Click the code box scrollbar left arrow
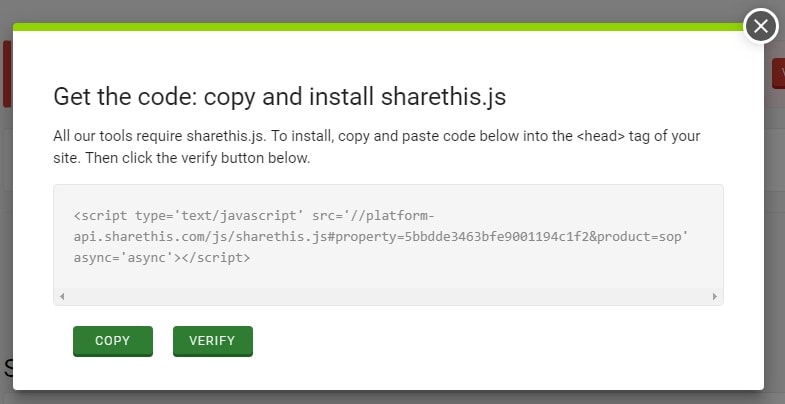 point(62,296)
